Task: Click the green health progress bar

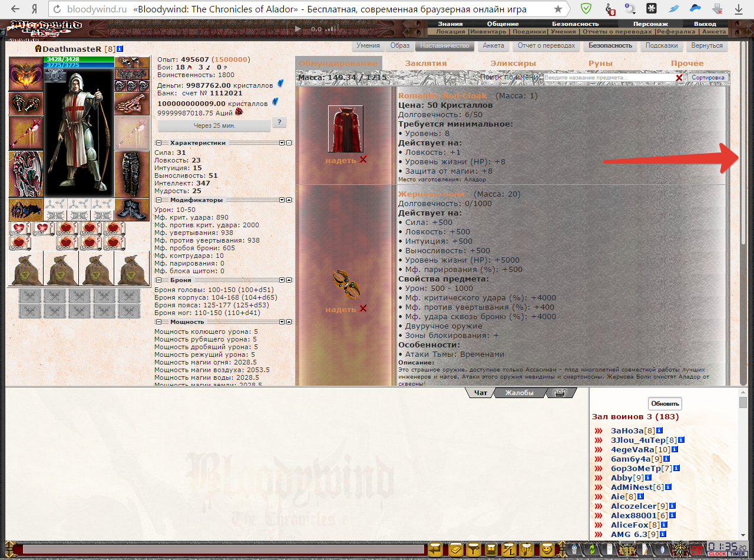Action: point(79,59)
